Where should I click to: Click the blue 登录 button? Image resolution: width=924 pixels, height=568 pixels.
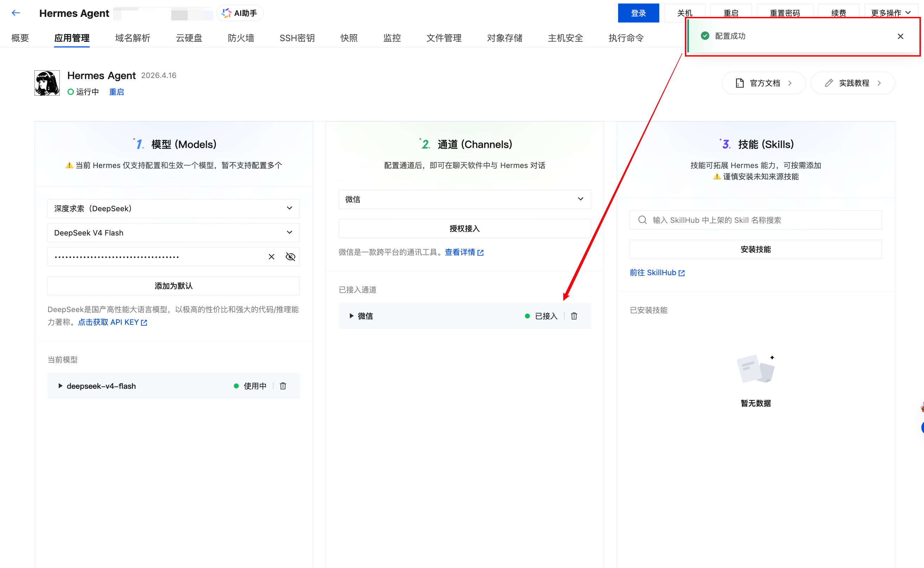coord(638,13)
